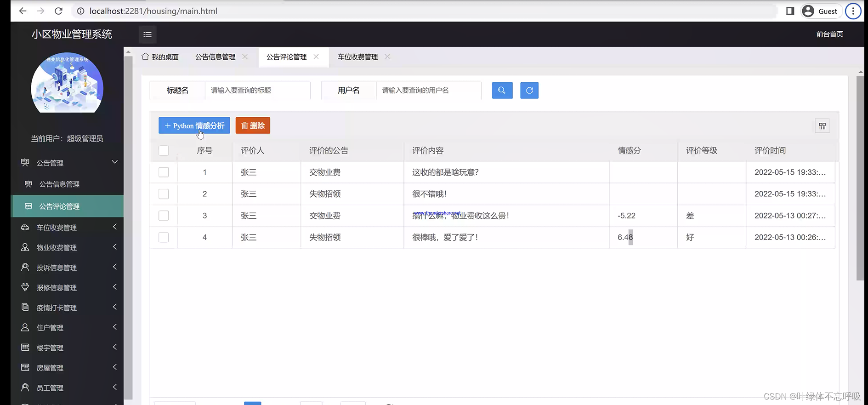868x405 pixels.
Task: Check the row 2 checkbox
Action: pyautogui.click(x=164, y=194)
